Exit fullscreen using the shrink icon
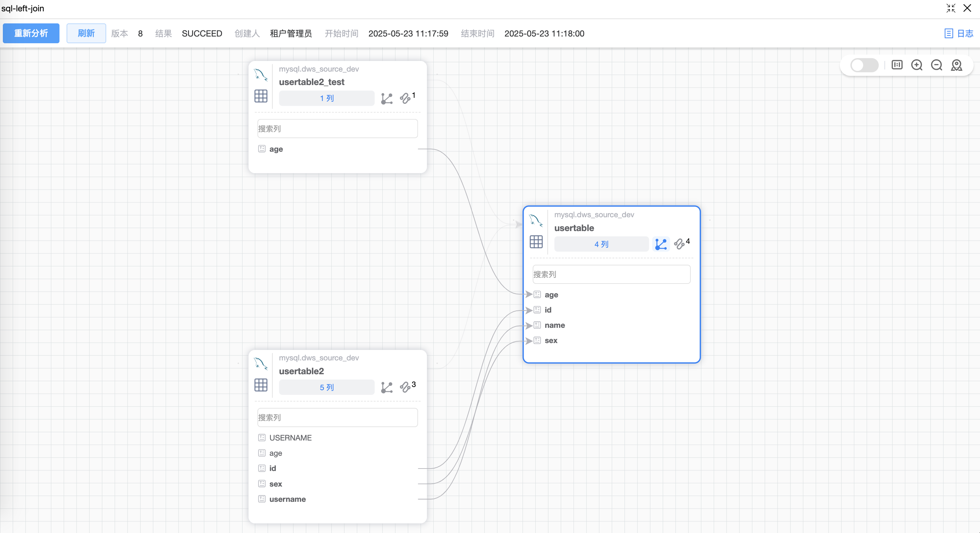Viewport: 980px width, 533px height. pos(951,9)
